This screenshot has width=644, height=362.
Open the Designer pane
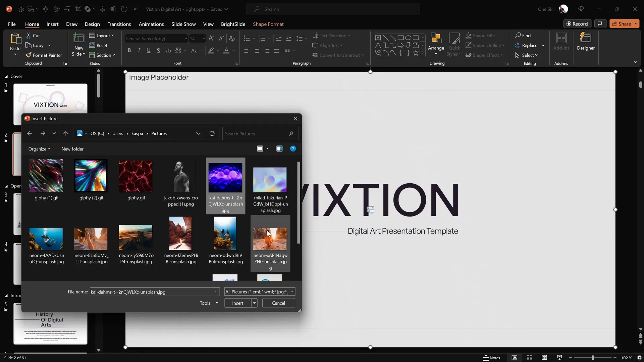586,42
